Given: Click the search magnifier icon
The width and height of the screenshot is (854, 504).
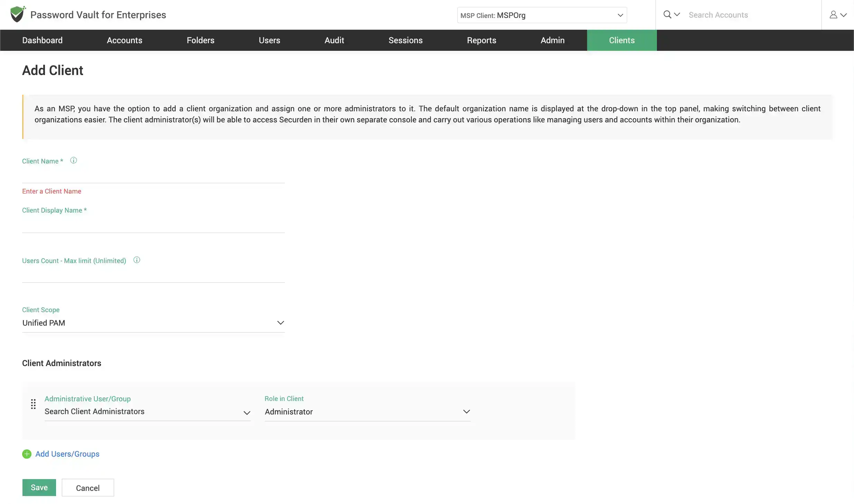Looking at the screenshot, I should (667, 15).
